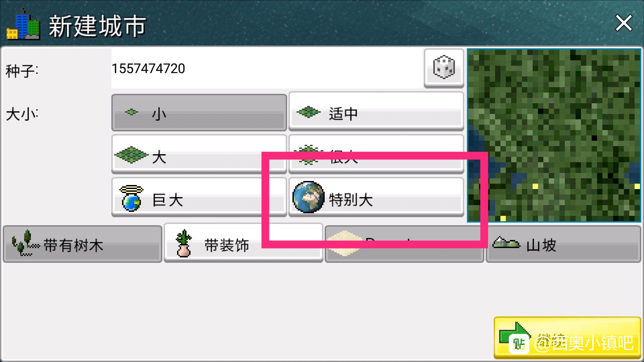The height and width of the screenshot is (362, 644).
Task: Toggle the desert terrain option
Action: coord(404,244)
